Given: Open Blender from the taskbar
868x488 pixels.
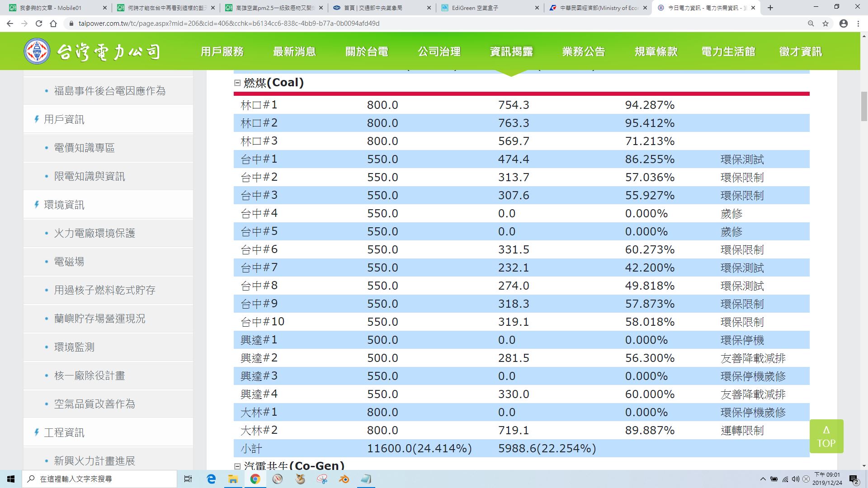Looking at the screenshot, I should coord(344,479).
